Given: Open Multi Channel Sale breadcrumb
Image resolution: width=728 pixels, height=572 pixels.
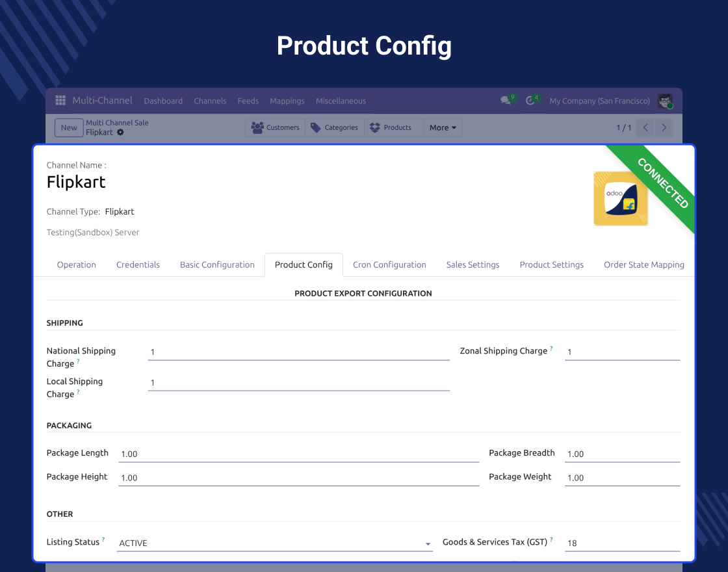Looking at the screenshot, I should coord(117,123).
